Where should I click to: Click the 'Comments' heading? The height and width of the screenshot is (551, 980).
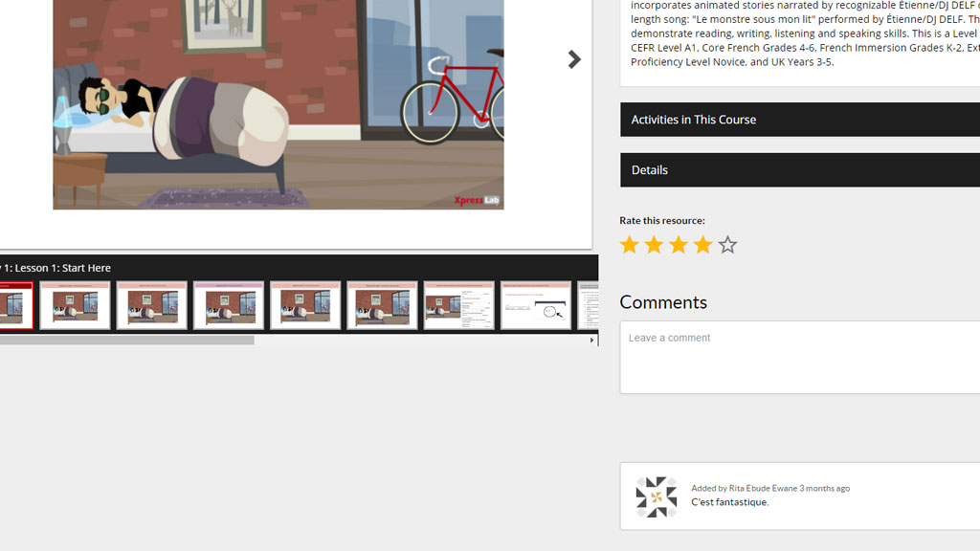click(663, 302)
